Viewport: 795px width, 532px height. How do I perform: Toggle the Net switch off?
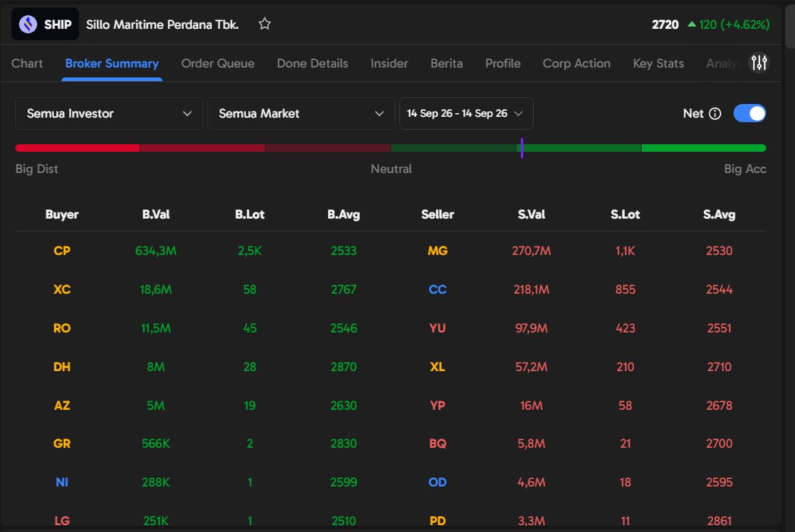point(749,114)
